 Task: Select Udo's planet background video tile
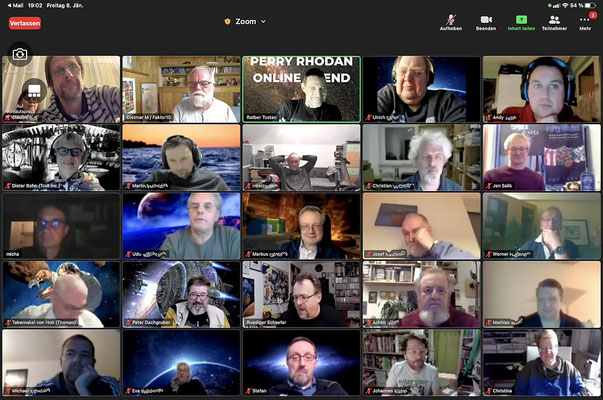pyautogui.click(x=181, y=226)
